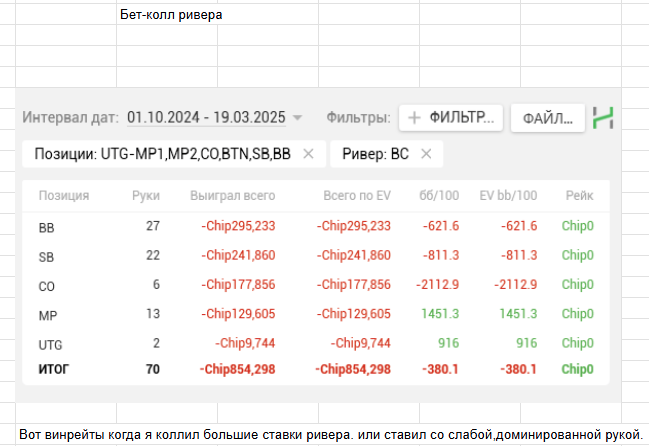649x446 pixels.
Task: Sort by the Позиция column header
Action: [64, 195]
